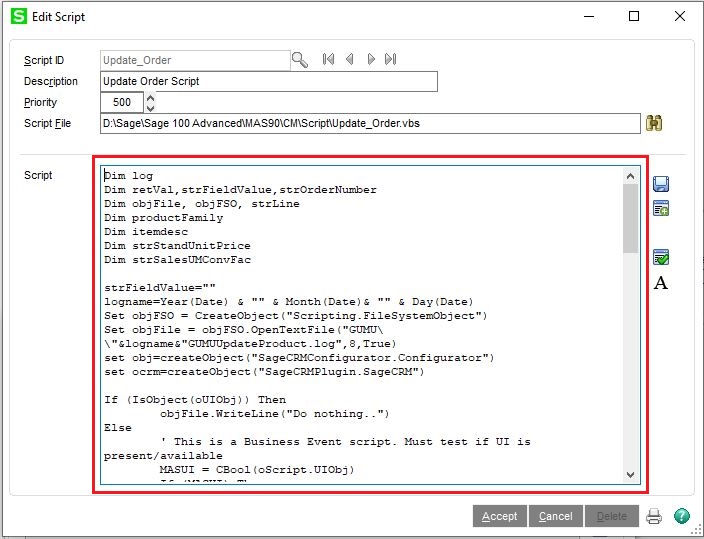Click the script editor scrollbar thumb
Image resolution: width=704 pixels, height=539 pixels.
tap(630, 218)
